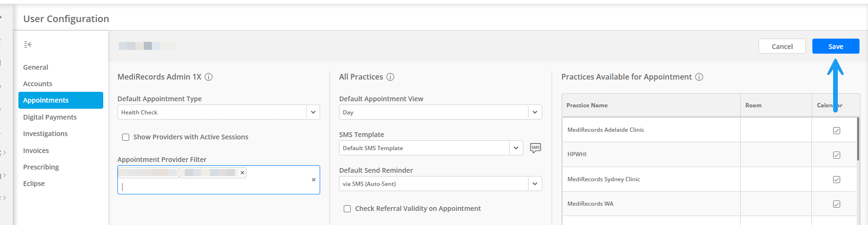
Task: Save the user configuration
Action: 835,46
